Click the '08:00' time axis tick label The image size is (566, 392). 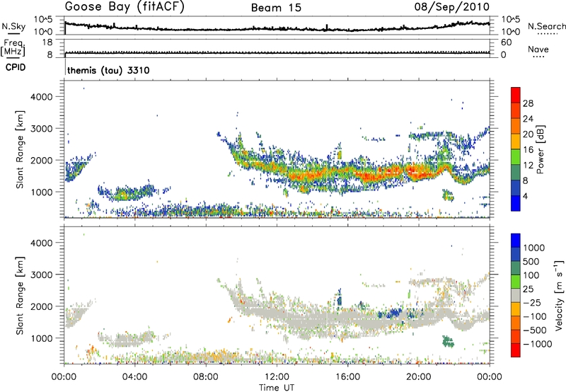(206, 377)
